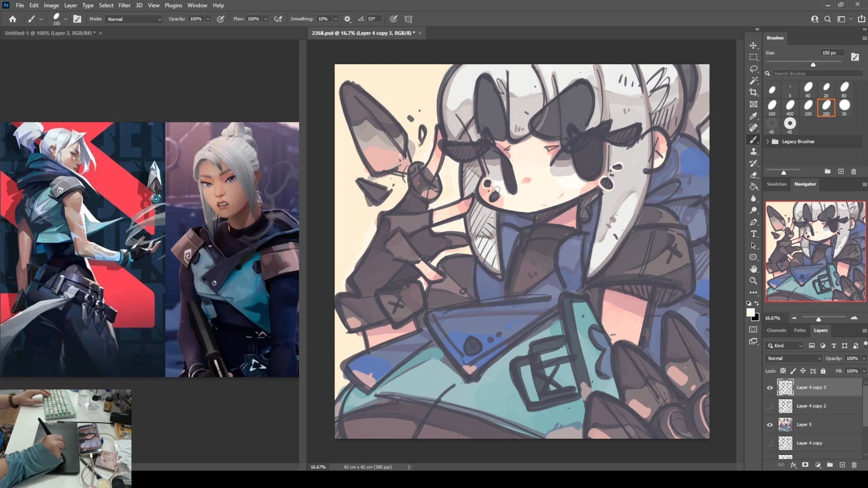Open layer Fill dropdown arrow

click(x=864, y=371)
